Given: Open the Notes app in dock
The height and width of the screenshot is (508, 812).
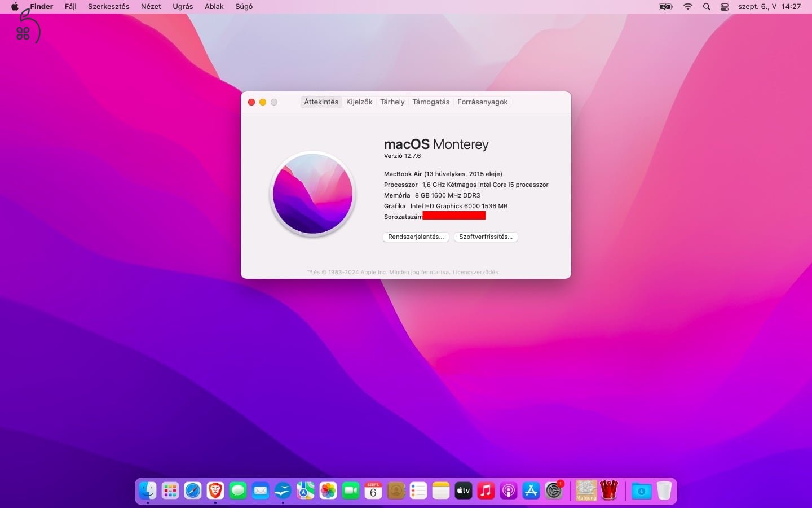Looking at the screenshot, I should click(441, 491).
